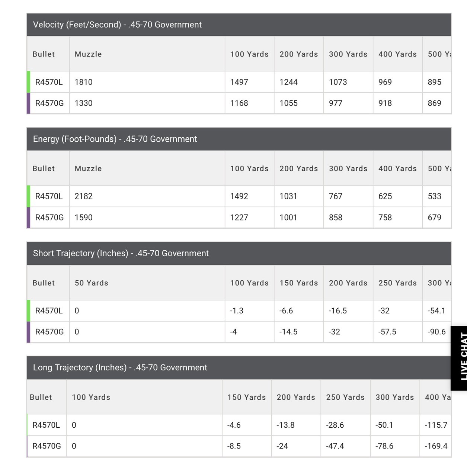Select R4570L bullet name in Velocity table
467x476 pixels.
tap(49, 82)
